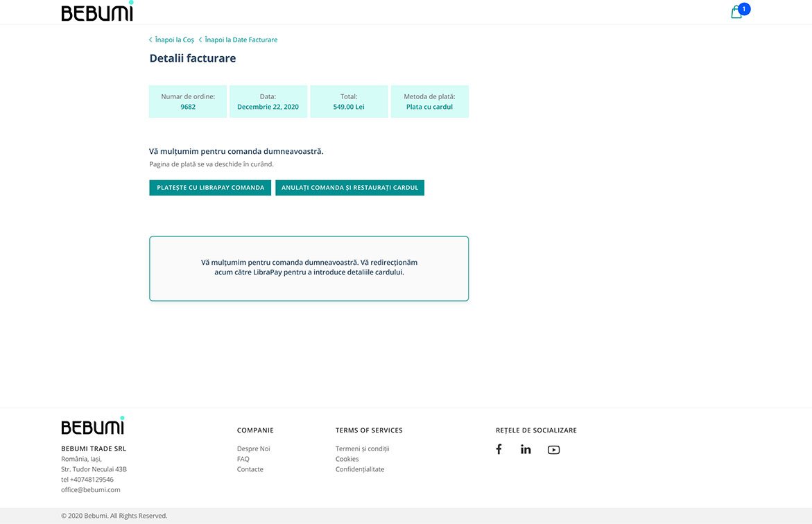Go back to Înapoi la Date Facturare
The width and height of the screenshot is (812, 524).
(240, 40)
